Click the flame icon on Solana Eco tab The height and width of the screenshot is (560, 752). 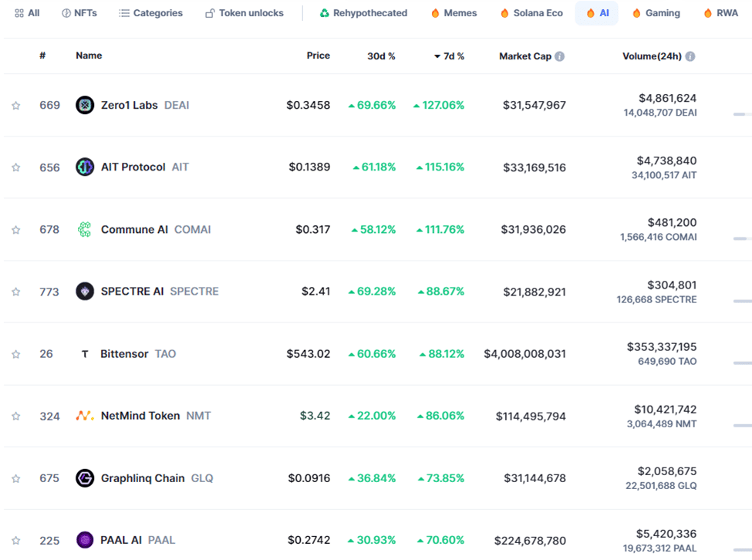pos(504,13)
